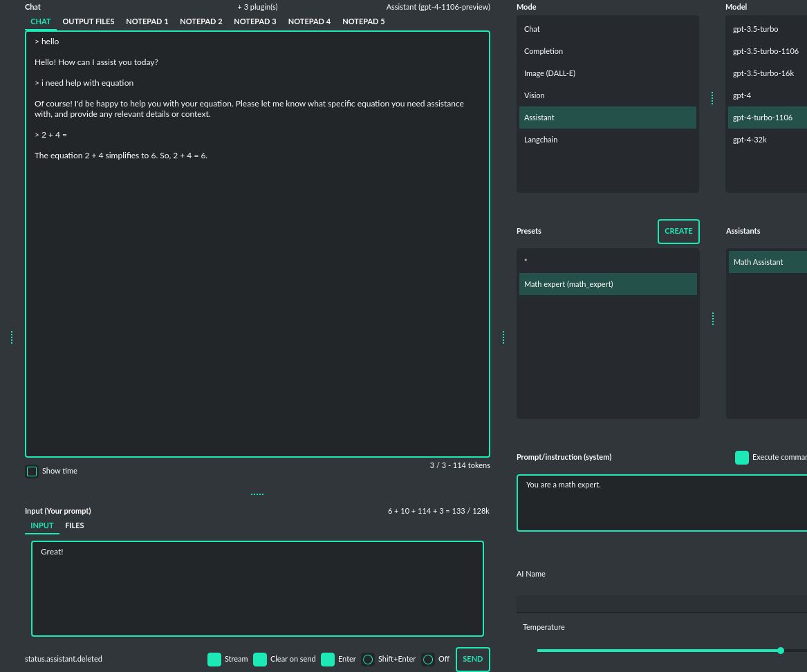The height and width of the screenshot is (672, 807).
Task: Click the Temperature slider handle
Action: [780, 651]
